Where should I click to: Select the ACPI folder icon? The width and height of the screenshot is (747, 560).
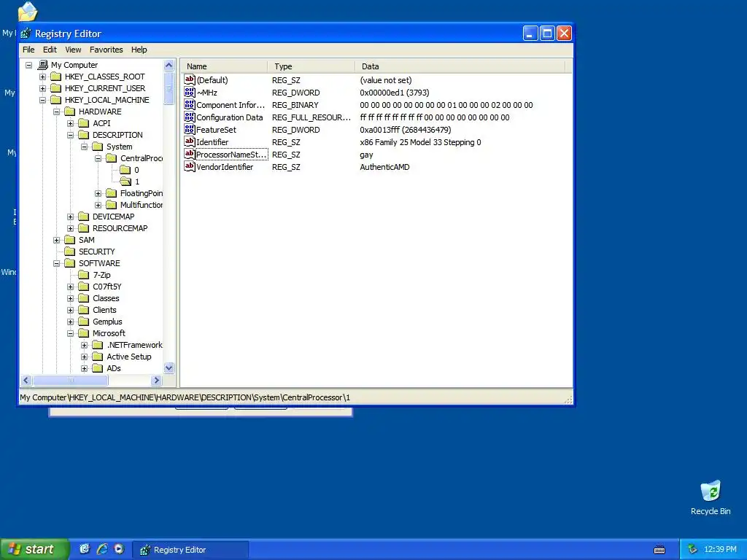(84, 123)
